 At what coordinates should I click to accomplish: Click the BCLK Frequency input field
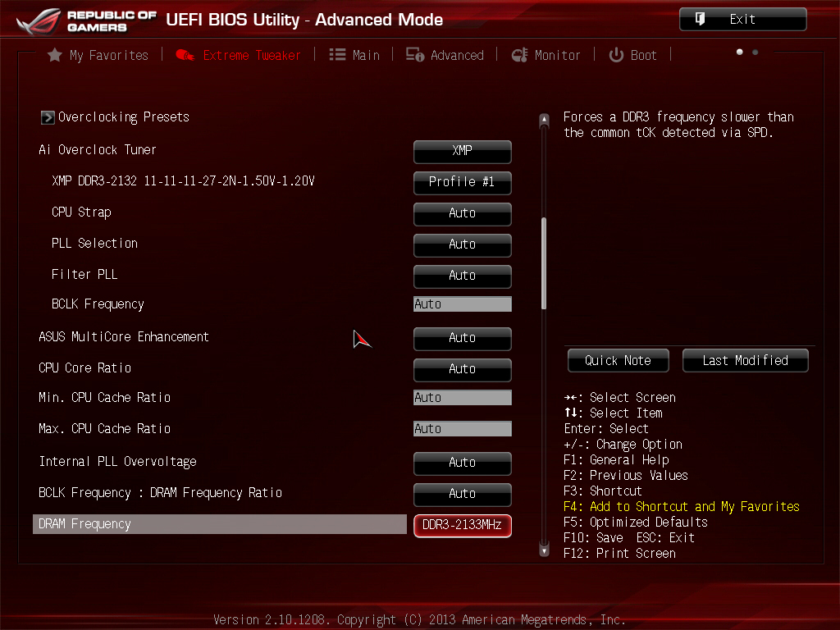[463, 304]
